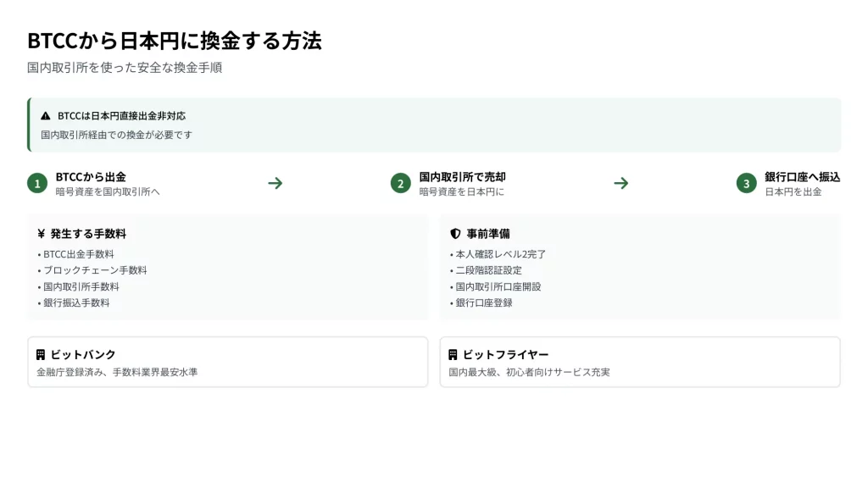Select the 国内取引所で売却 step title
Image resolution: width=868 pixels, height=488 pixels.
(462, 177)
